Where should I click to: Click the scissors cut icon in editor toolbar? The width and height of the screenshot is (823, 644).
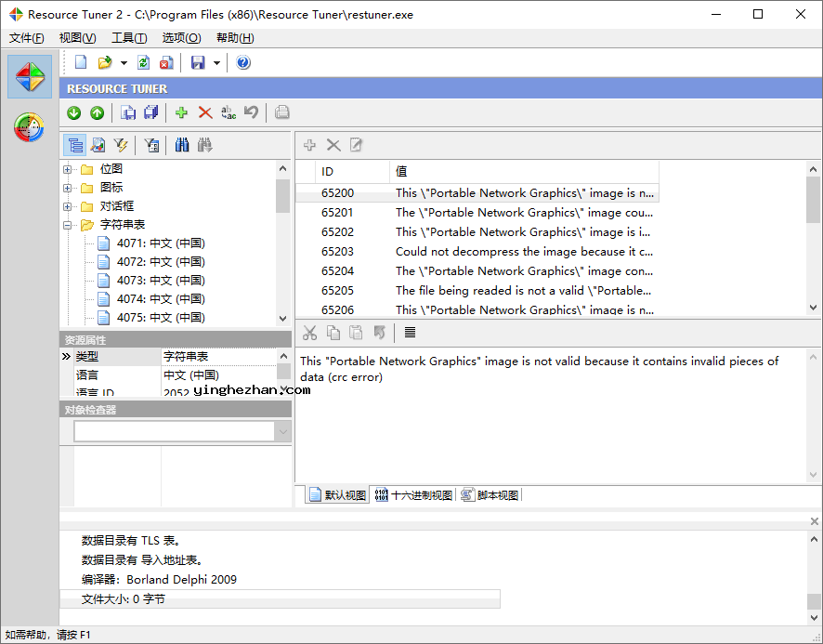point(309,333)
